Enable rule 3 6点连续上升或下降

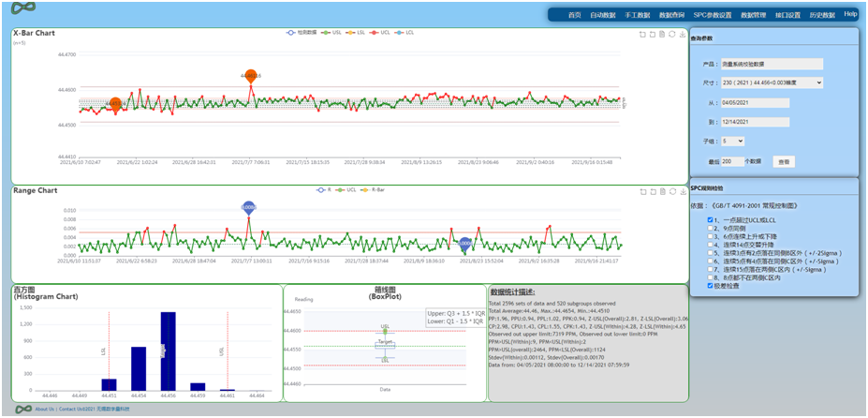(711, 236)
